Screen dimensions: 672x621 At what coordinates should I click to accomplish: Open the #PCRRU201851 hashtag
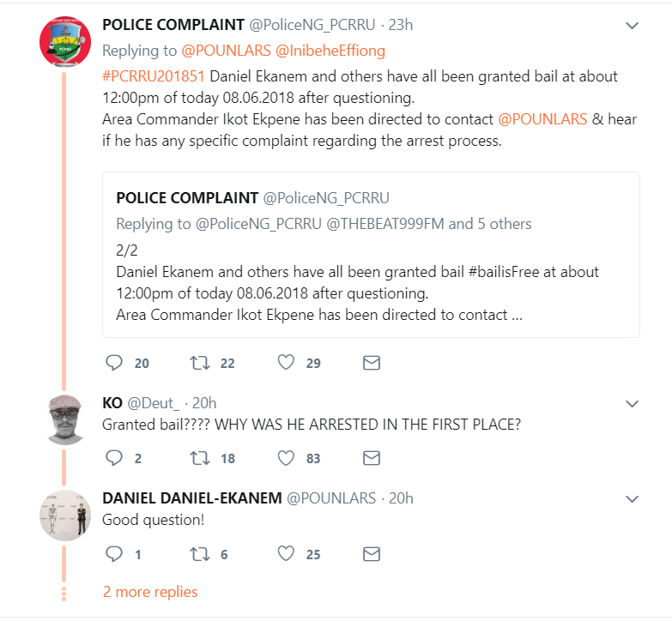pyautogui.click(x=153, y=75)
